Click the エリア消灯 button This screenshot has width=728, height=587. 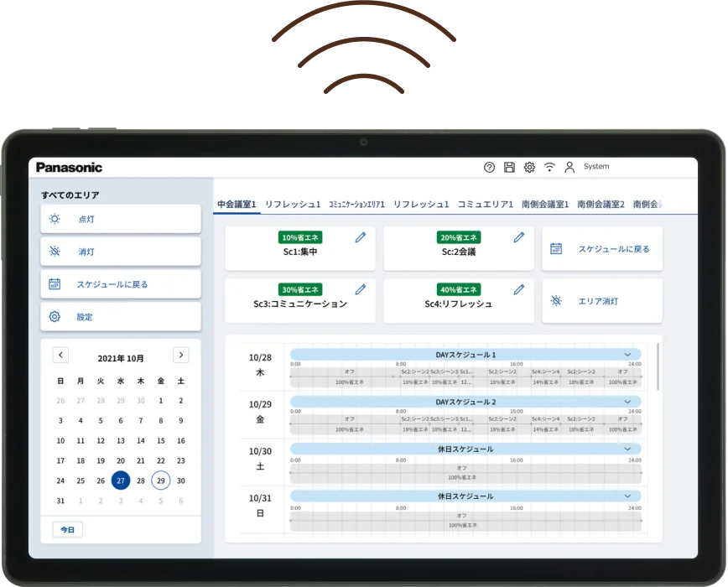click(602, 301)
